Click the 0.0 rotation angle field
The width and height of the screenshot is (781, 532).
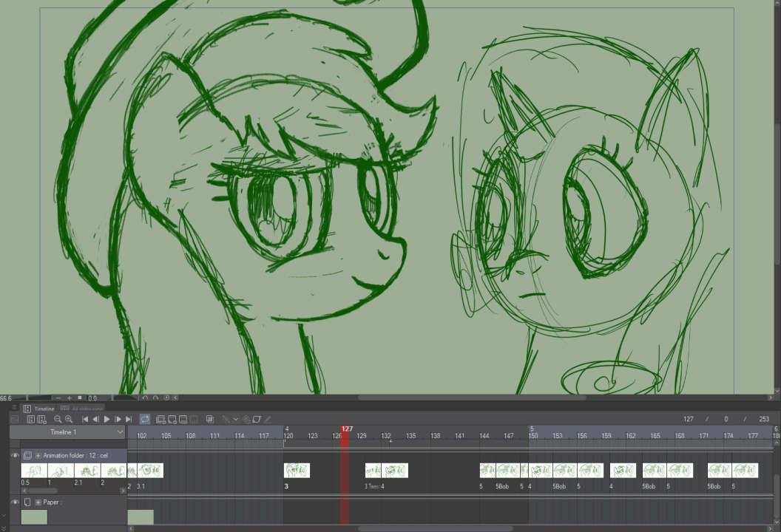(94, 398)
